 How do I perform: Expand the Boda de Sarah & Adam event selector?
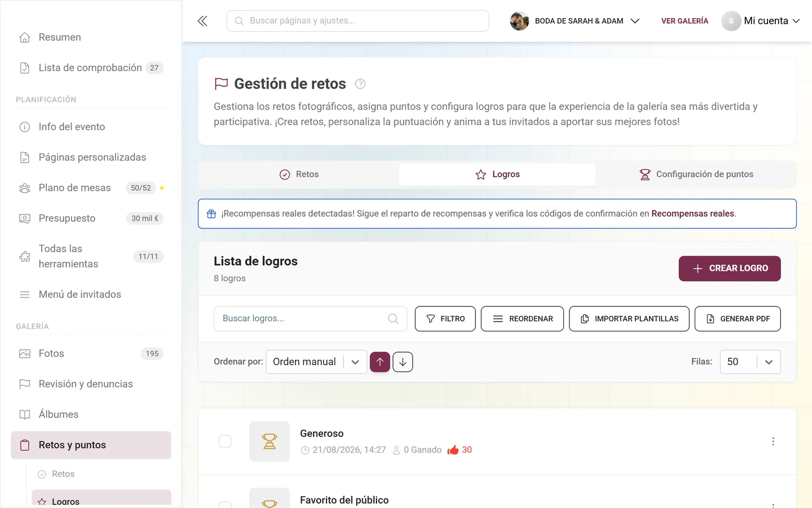click(x=575, y=21)
